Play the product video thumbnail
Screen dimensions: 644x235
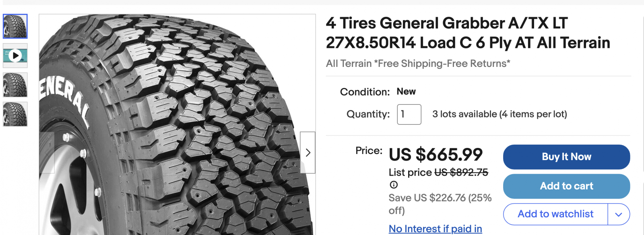pyautogui.click(x=15, y=55)
